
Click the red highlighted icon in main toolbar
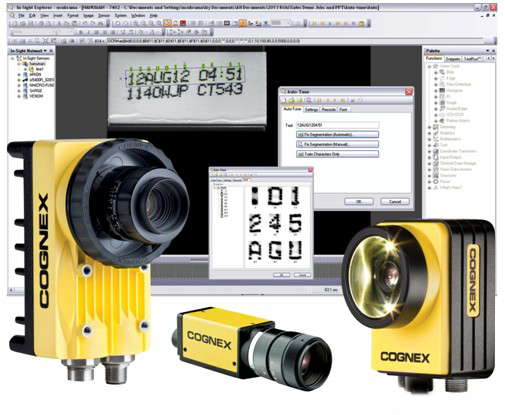[x=183, y=23]
